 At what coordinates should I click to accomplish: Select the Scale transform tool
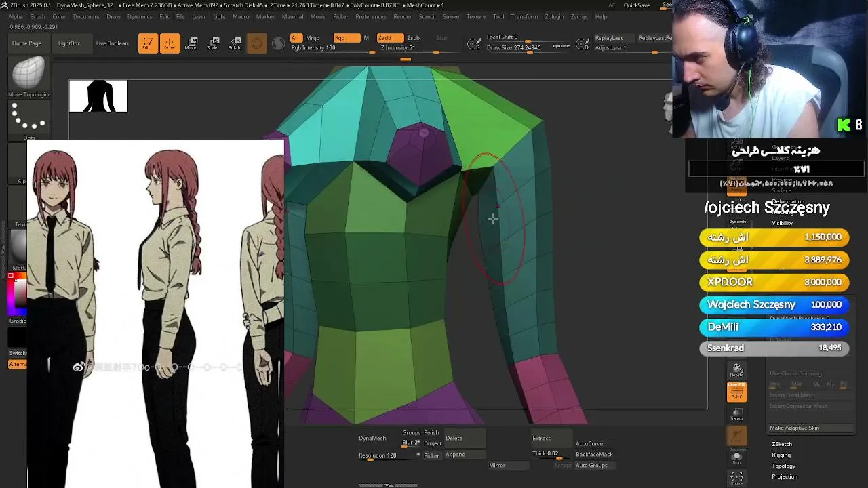pyautogui.click(x=212, y=43)
